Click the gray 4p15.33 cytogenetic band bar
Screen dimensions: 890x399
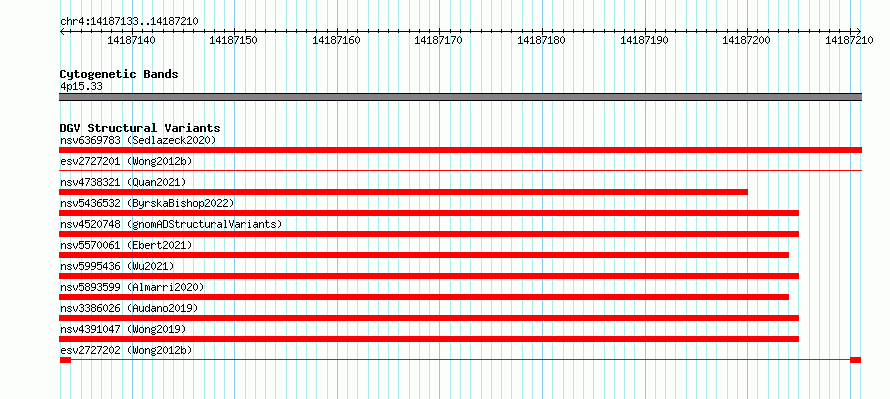click(460, 97)
